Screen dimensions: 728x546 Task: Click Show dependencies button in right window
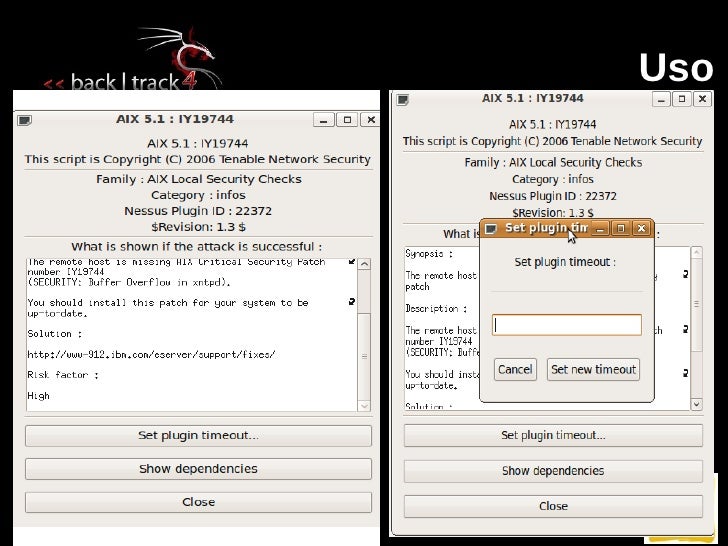click(x=553, y=471)
